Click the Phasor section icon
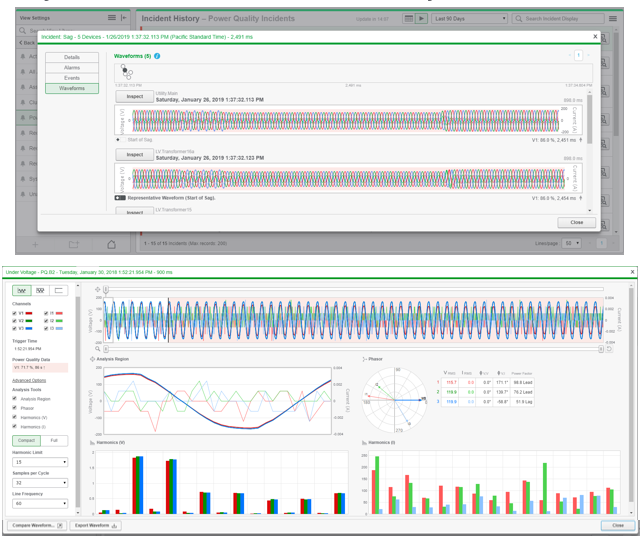643x543 pixels. click(x=364, y=359)
